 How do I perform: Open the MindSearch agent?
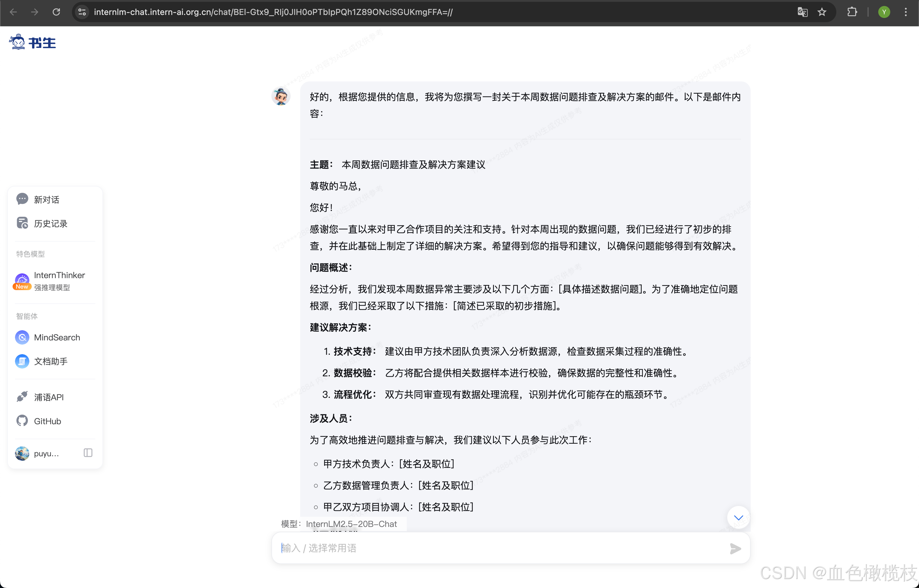pos(57,337)
